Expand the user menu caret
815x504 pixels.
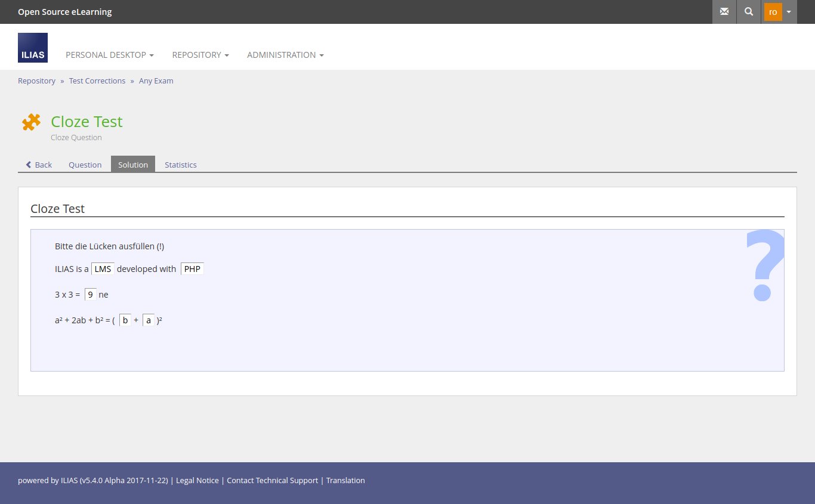point(789,12)
